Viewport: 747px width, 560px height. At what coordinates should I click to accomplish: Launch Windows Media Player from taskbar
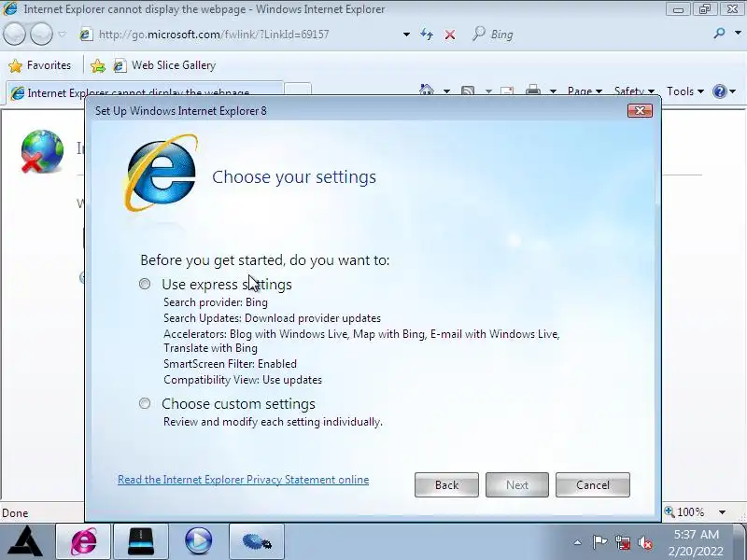click(x=199, y=541)
